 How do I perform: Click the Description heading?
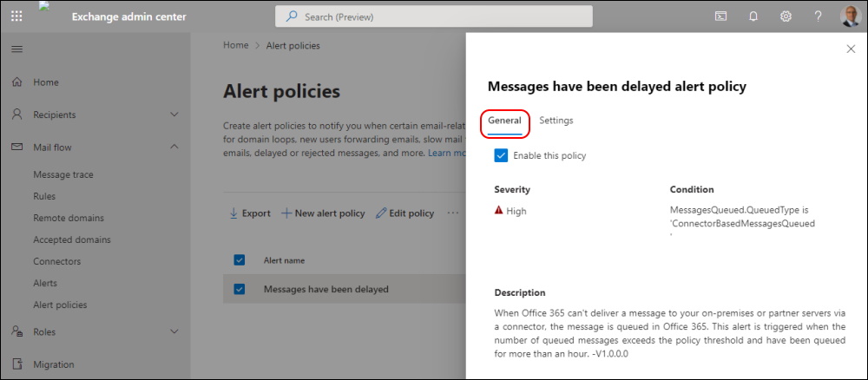[x=520, y=292]
